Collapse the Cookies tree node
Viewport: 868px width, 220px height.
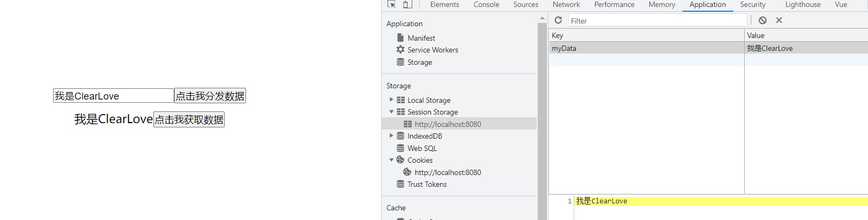point(391,160)
